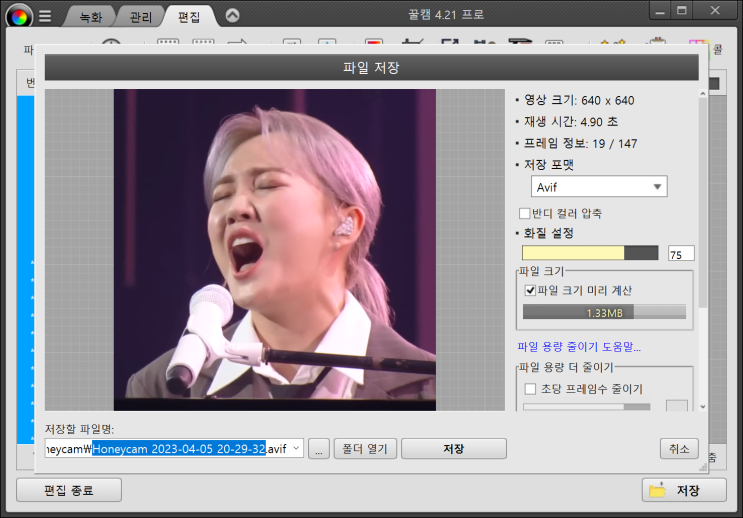Click the 폴더 열기 button
Screen dimensions: 743x518
click(365, 448)
